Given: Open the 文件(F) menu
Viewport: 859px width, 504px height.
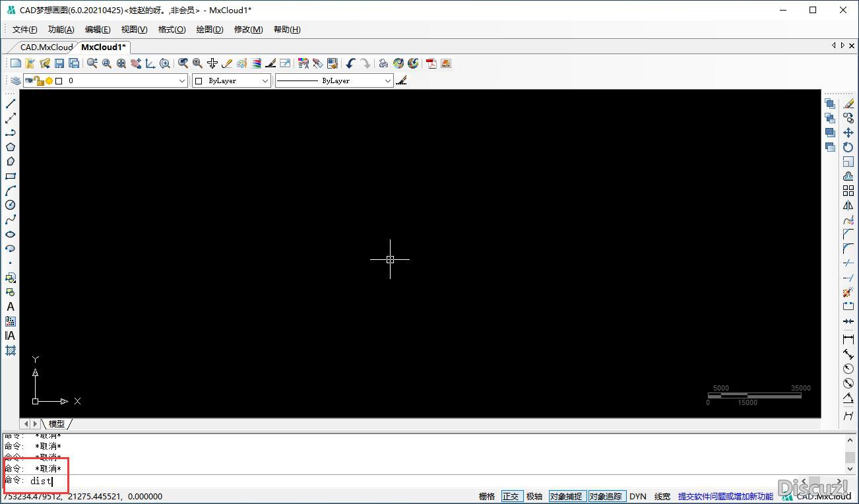Looking at the screenshot, I should click(x=25, y=30).
